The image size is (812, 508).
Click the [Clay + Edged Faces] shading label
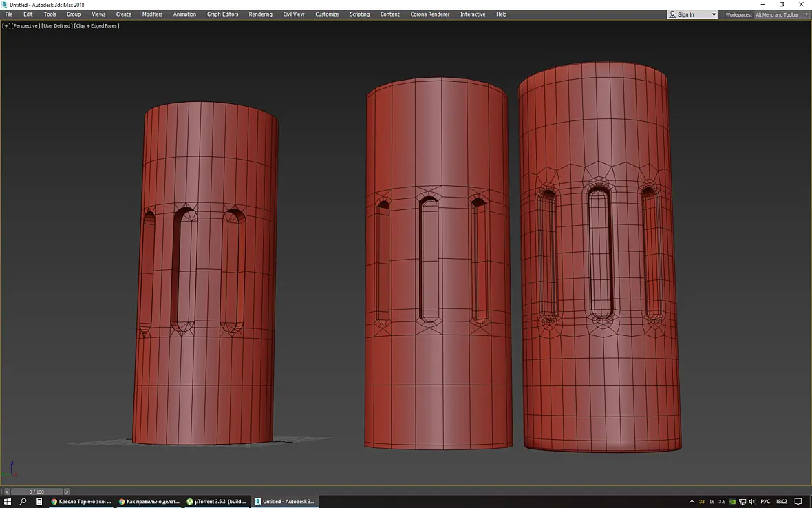coord(96,26)
